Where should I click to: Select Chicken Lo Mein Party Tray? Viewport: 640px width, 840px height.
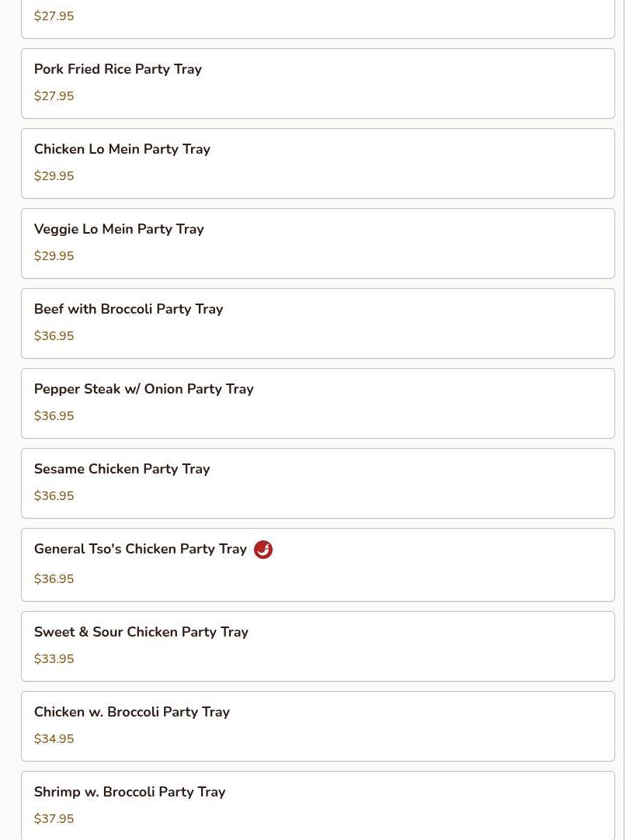(122, 149)
